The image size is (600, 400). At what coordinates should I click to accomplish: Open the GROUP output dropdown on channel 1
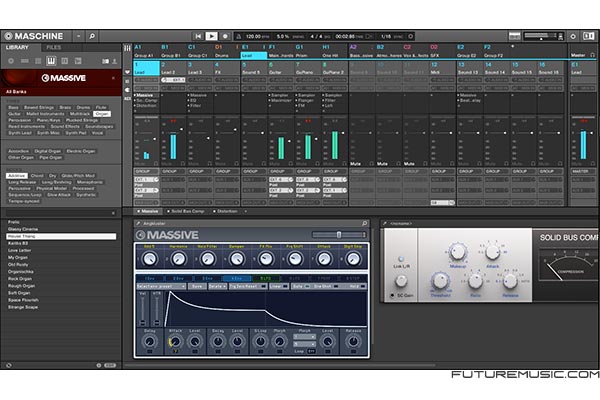pos(146,171)
